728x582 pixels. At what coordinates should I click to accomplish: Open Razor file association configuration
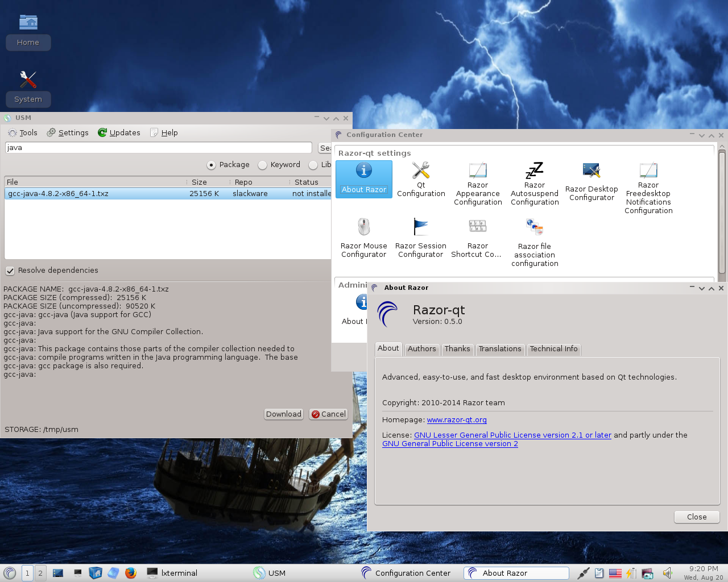[535, 242]
